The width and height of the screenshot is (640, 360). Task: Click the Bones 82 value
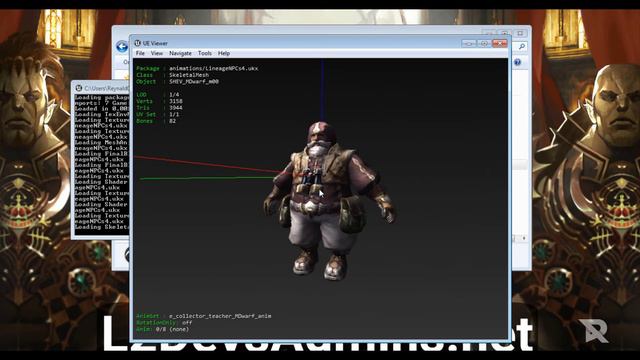click(172, 121)
